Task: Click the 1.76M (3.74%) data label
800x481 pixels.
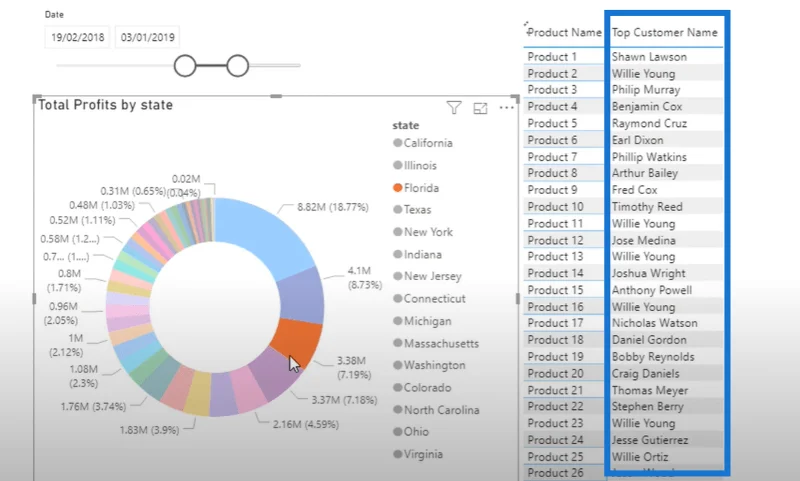Action: [x=93, y=407]
